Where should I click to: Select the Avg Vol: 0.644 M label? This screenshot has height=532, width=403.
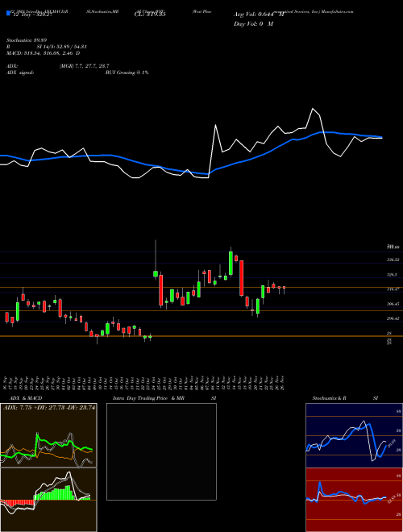259,15
